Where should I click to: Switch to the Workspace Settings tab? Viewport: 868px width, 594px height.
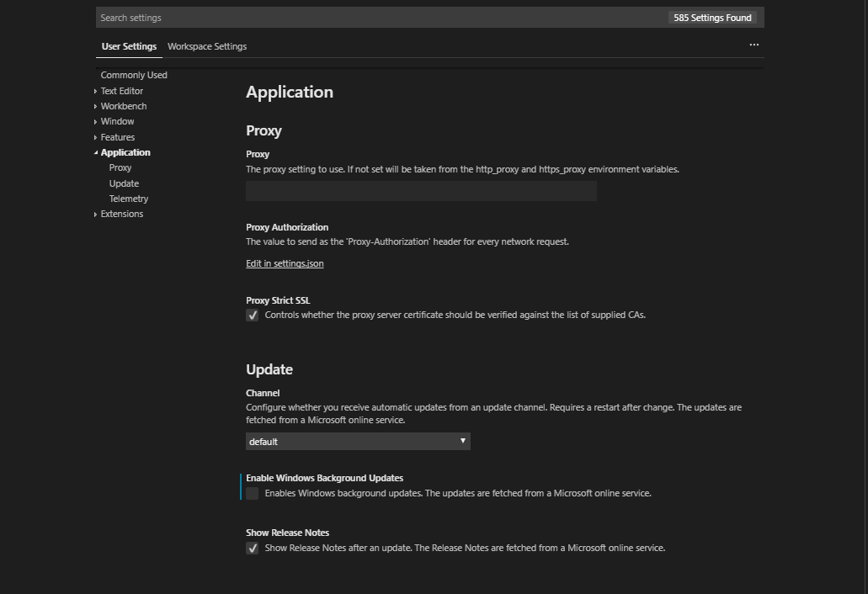point(206,46)
